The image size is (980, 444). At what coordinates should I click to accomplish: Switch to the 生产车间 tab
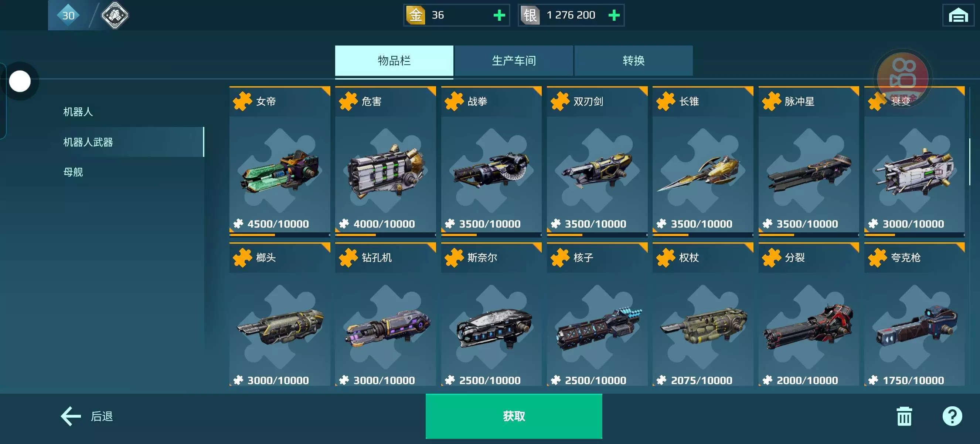point(514,61)
